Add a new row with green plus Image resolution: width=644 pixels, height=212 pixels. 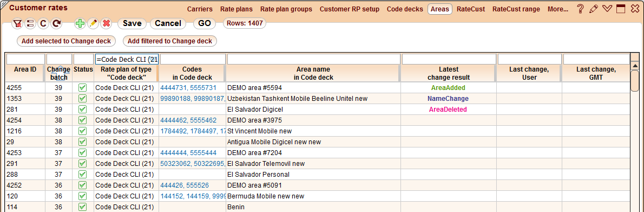pyautogui.click(x=80, y=23)
